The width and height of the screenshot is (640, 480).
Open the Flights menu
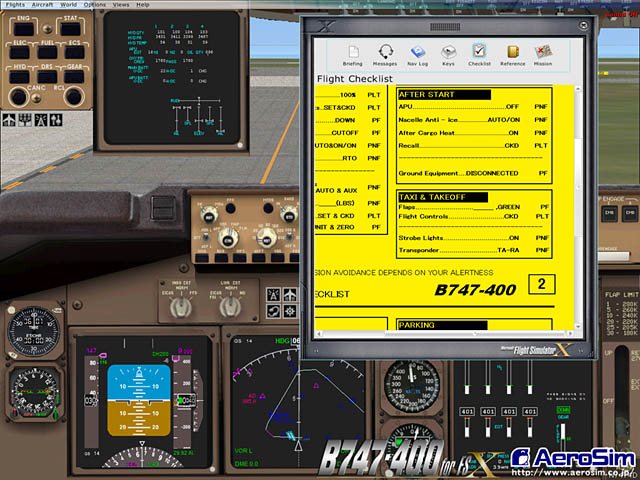15,5
